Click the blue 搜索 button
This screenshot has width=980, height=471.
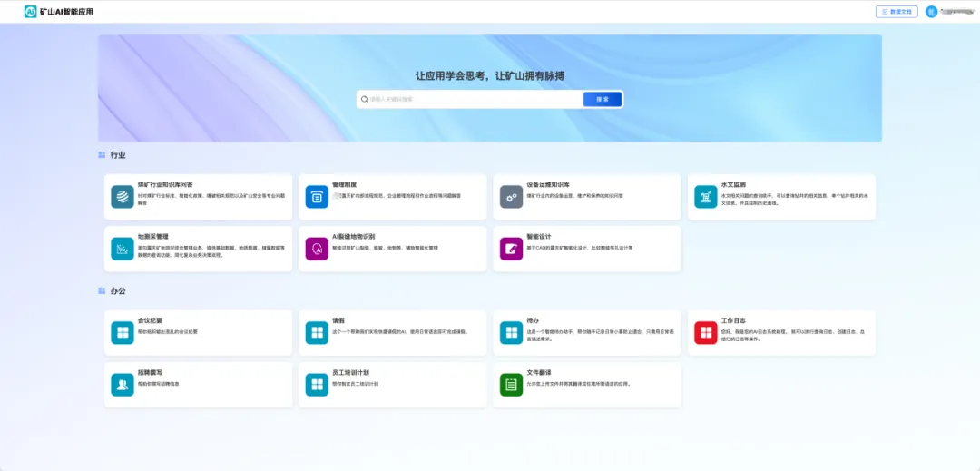pyautogui.click(x=603, y=99)
